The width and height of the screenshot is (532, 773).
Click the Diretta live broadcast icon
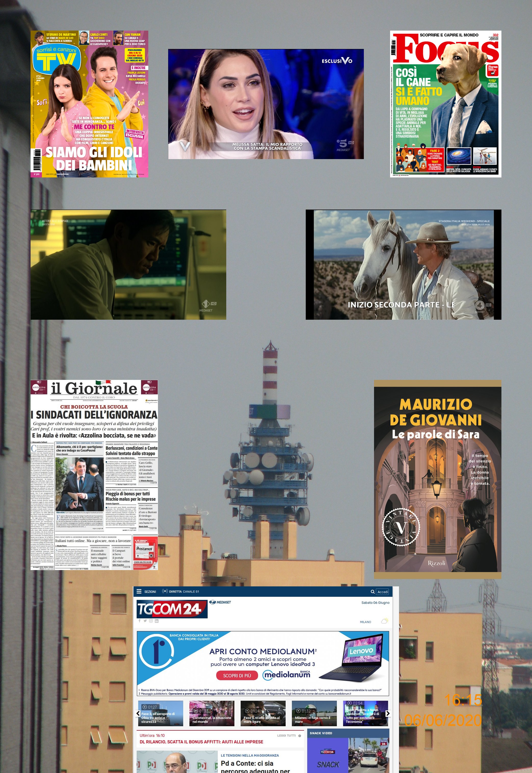(165, 591)
